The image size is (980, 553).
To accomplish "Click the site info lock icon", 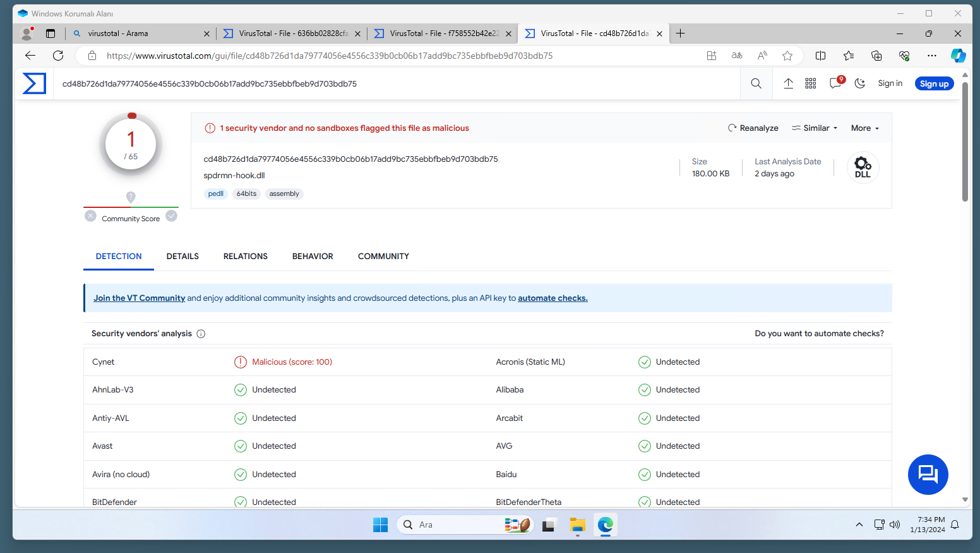I will click(92, 56).
